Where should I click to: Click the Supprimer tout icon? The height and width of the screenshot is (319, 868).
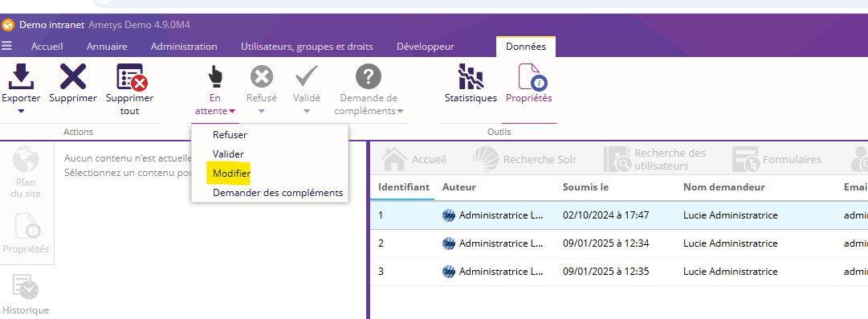[131, 77]
